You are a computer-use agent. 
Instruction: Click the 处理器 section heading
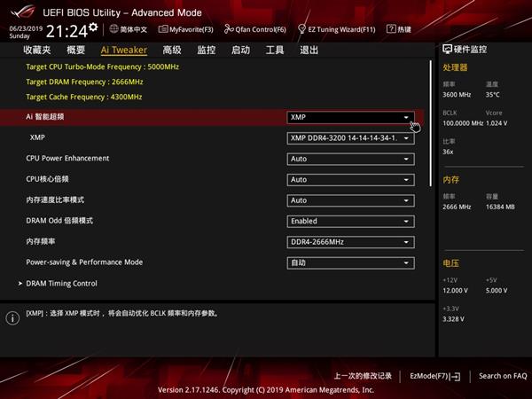click(455, 67)
